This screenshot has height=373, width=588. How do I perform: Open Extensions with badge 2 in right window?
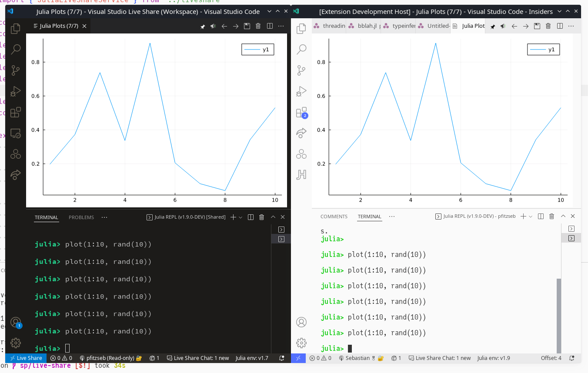[301, 113]
